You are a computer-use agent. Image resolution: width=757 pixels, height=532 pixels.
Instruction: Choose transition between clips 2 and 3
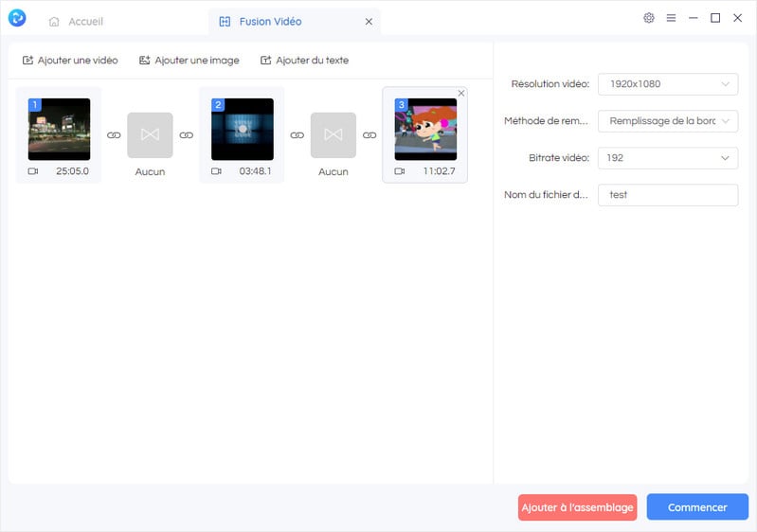[x=333, y=135]
